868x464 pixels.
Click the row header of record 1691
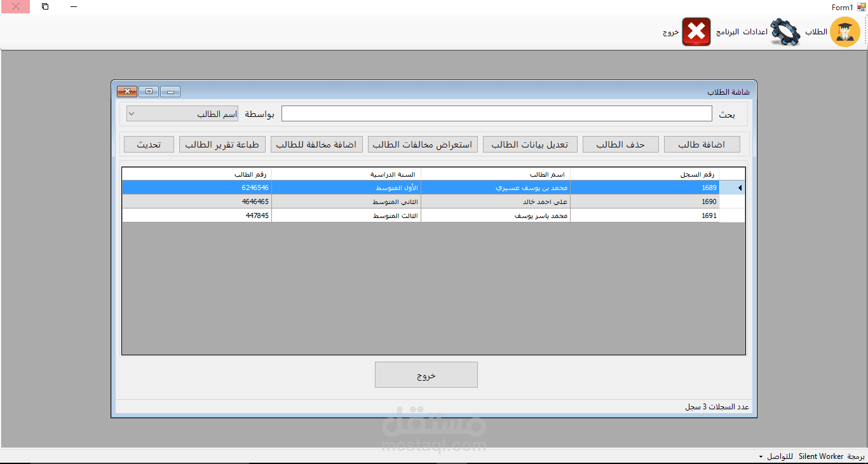[733, 215]
